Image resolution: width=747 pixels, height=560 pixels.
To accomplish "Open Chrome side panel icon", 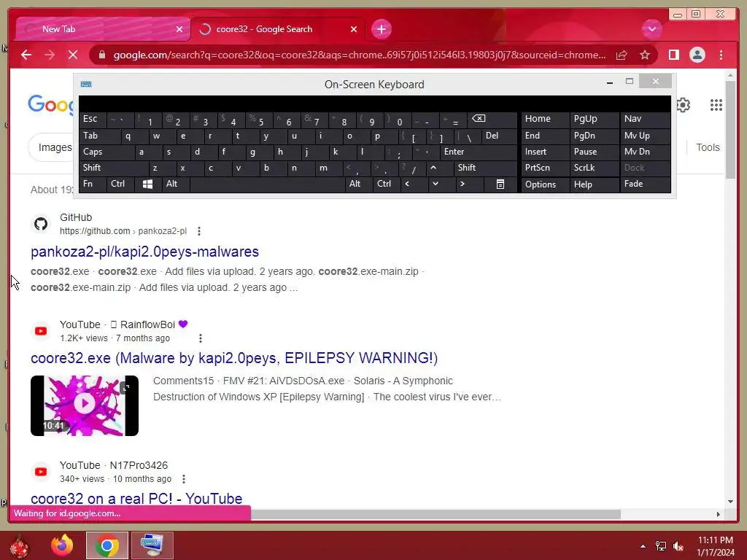I will [673, 55].
